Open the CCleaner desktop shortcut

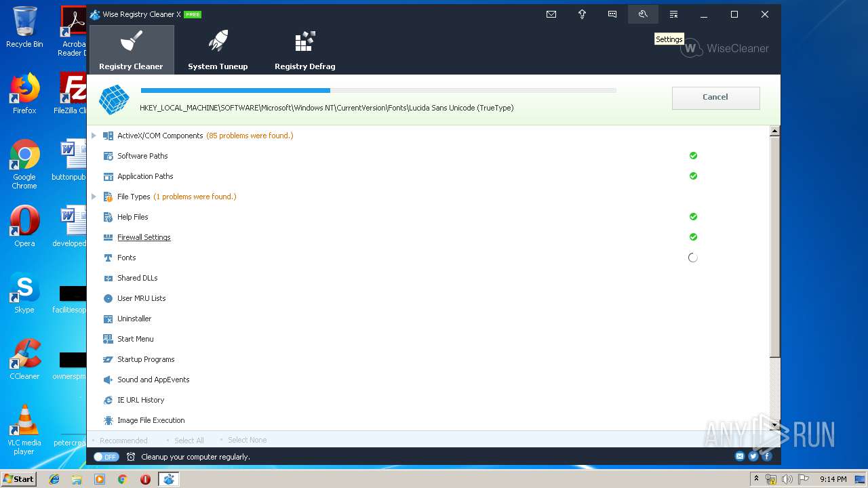point(24,359)
